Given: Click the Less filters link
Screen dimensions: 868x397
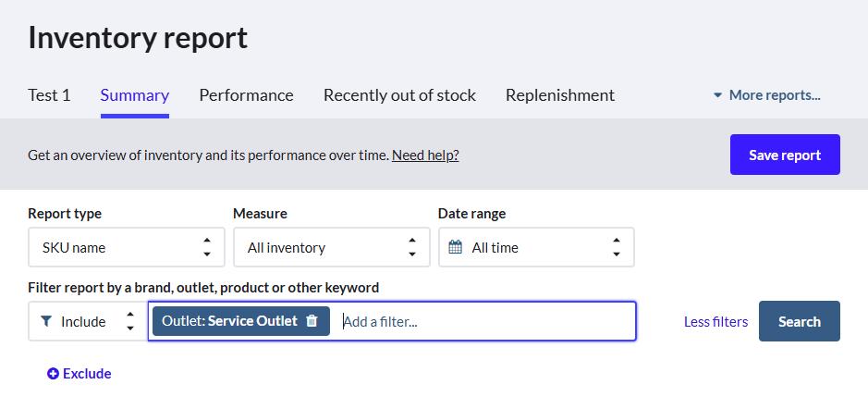Looking at the screenshot, I should (x=715, y=321).
